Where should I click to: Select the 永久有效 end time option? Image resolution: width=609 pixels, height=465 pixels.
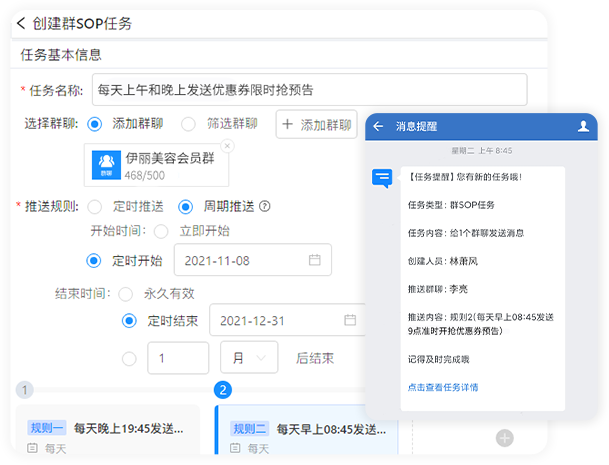126,294
